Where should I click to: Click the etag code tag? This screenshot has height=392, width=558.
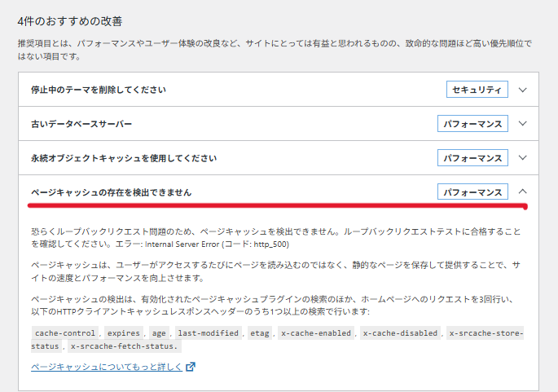click(260, 333)
